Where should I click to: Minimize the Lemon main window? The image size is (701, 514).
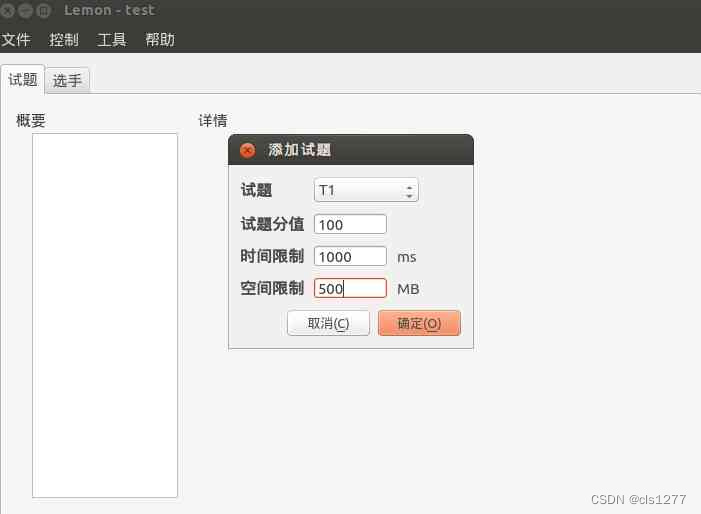click(25, 10)
